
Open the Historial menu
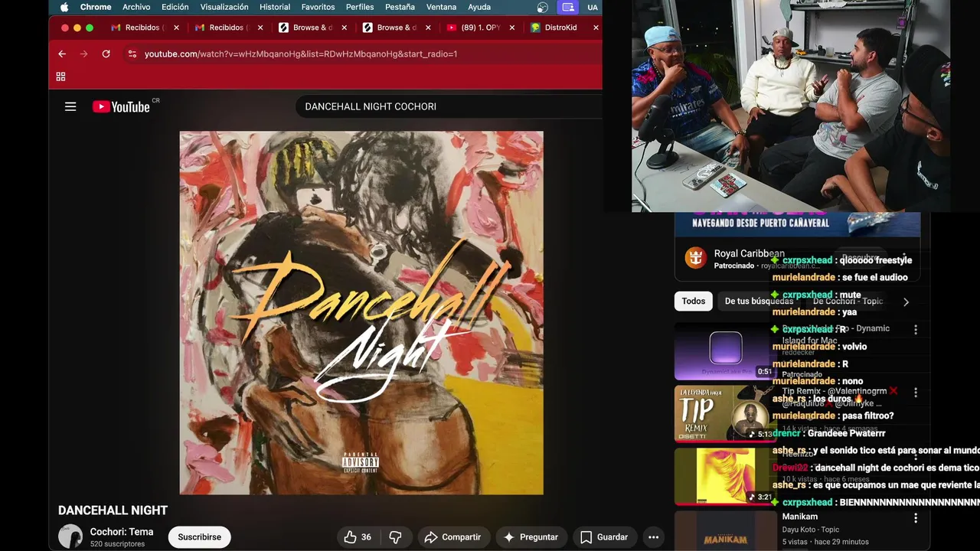(275, 7)
